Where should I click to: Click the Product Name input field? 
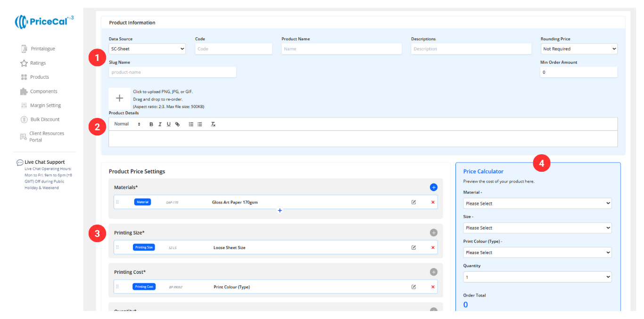click(341, 49)
